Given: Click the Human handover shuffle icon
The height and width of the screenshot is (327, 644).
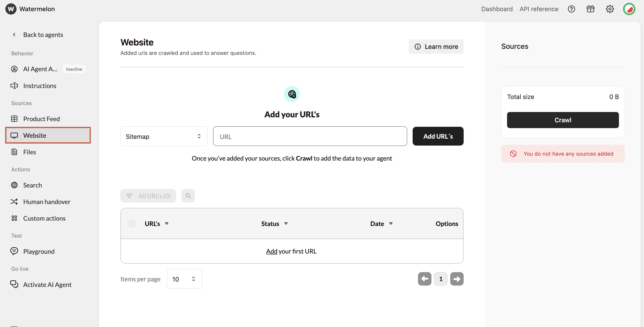Looking at the screenshot, I should tap(14, 201).
